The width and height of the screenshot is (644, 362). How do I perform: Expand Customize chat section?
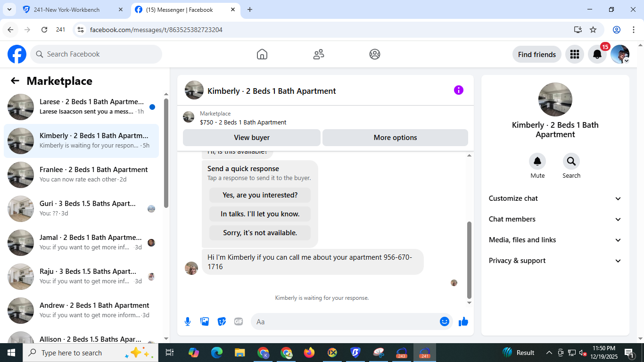pos(555,198)
